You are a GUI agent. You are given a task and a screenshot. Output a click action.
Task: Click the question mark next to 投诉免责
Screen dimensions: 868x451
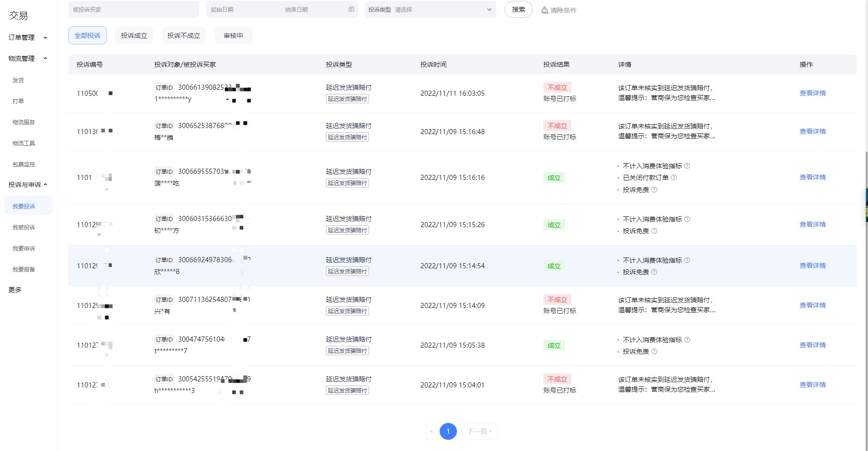coord(655,190)
